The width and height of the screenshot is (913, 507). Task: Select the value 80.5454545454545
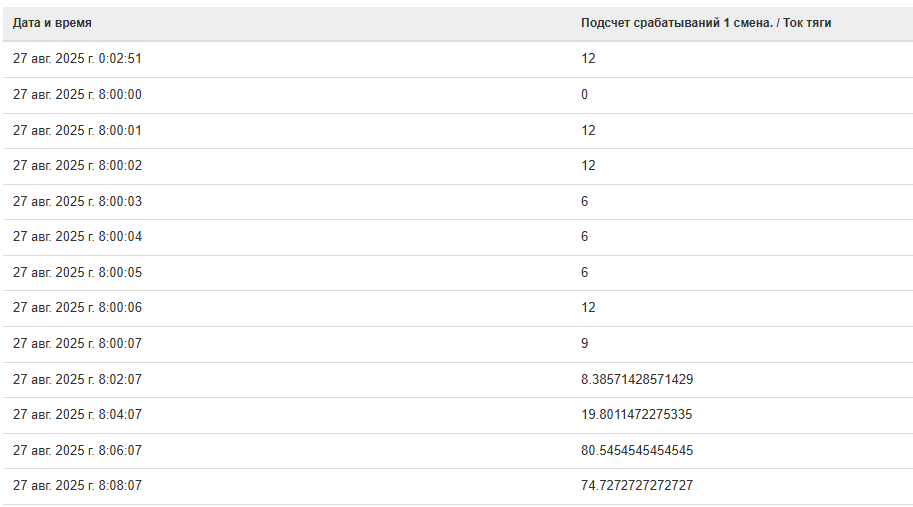637,451
